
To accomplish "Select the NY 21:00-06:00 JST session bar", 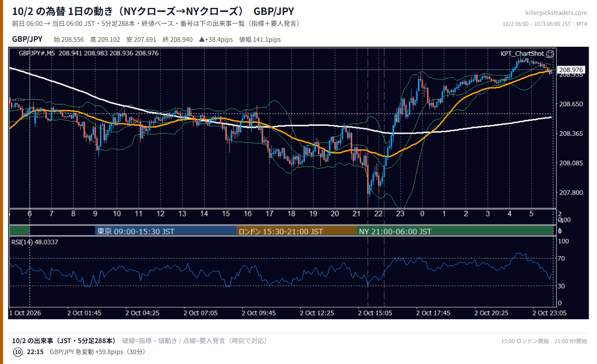I will pyautogui.click(x=455, y=231).
